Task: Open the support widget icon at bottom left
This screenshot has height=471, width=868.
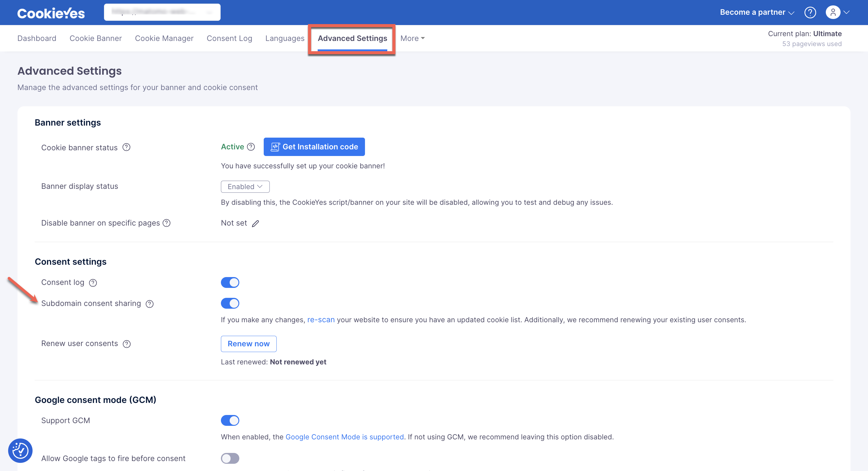Action: [x=20, y=450]
